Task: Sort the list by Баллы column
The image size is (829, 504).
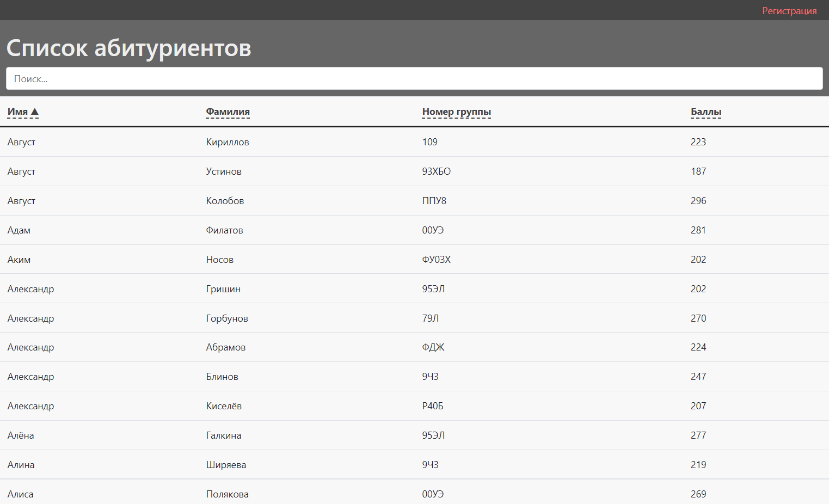Action: [705, 112]
